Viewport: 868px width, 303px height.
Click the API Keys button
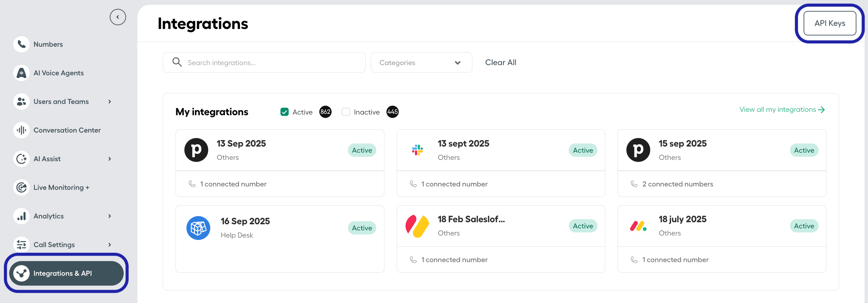click(x=829, y=23)
